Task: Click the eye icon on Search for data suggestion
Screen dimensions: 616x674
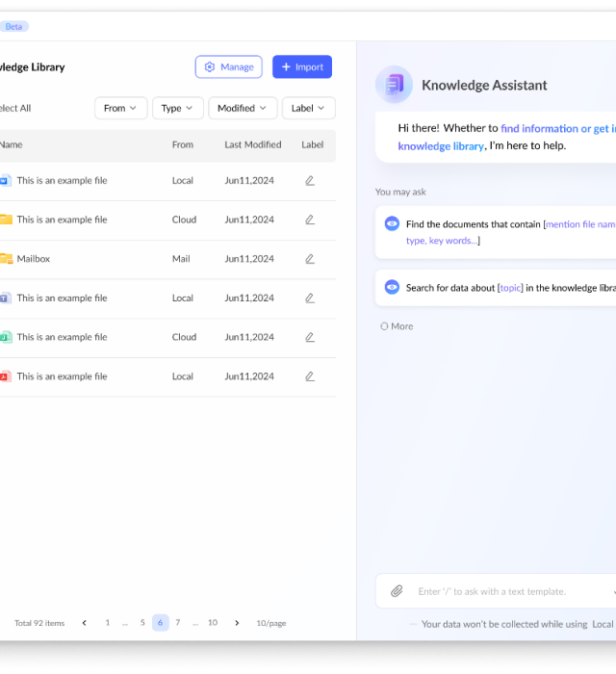Action: pos(392,287)
